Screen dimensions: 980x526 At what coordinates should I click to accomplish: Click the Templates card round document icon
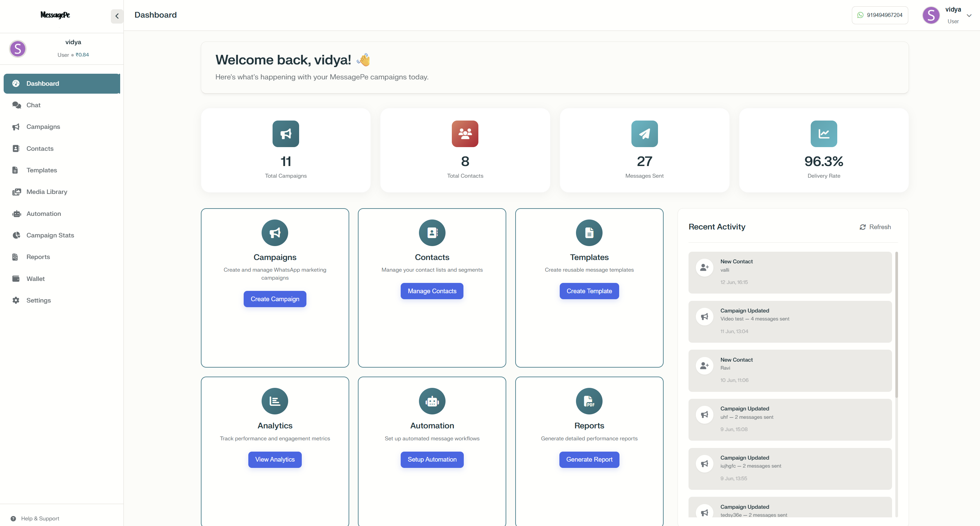click(589, 233)
